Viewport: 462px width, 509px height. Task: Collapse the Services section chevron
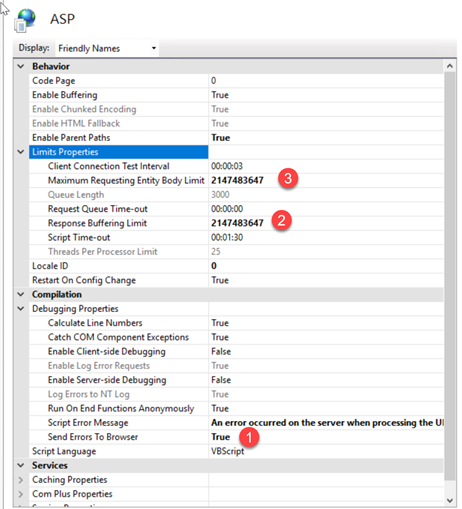(21, 465)
